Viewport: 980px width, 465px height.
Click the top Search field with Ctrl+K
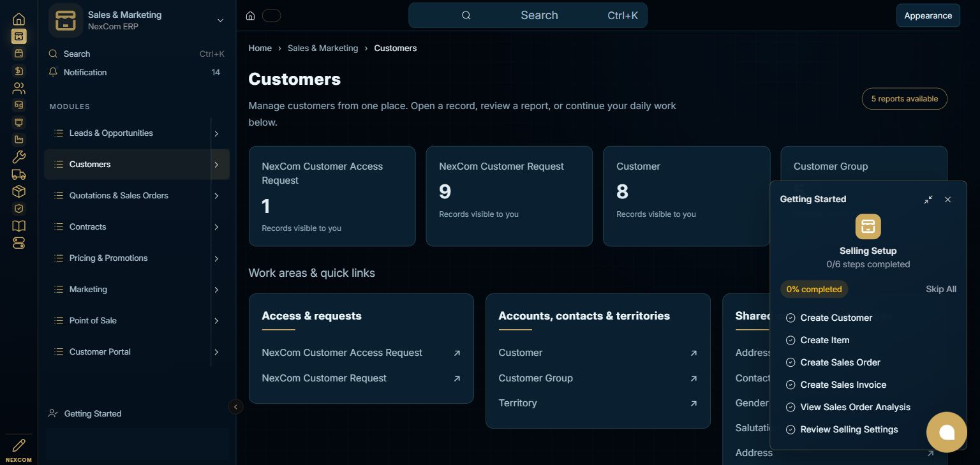(528, 15)
